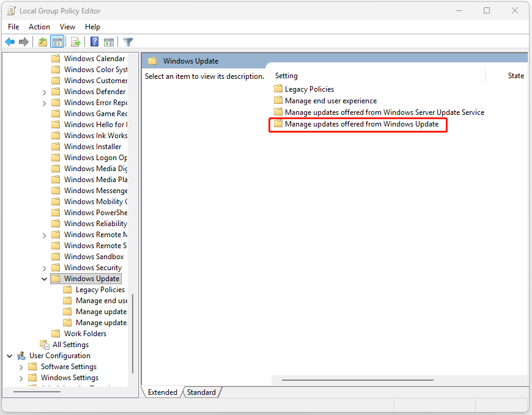
Task: Open Help via the question mark icon
Action: (x=93, y=42)
